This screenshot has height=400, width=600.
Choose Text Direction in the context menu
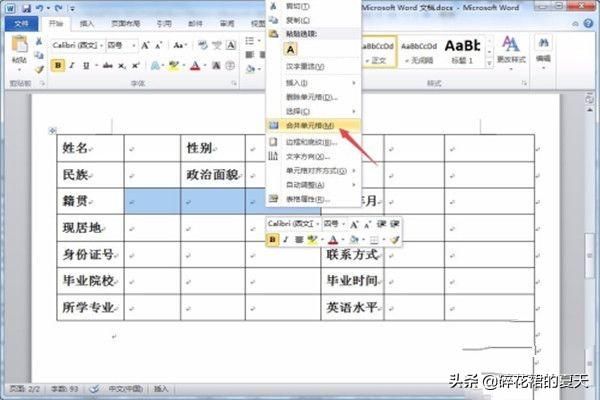(313, 156)
